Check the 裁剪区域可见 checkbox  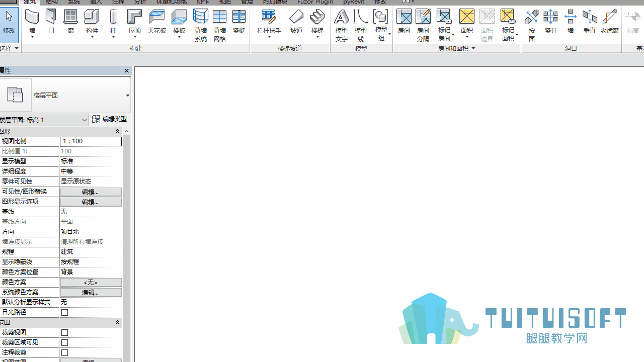64,342
